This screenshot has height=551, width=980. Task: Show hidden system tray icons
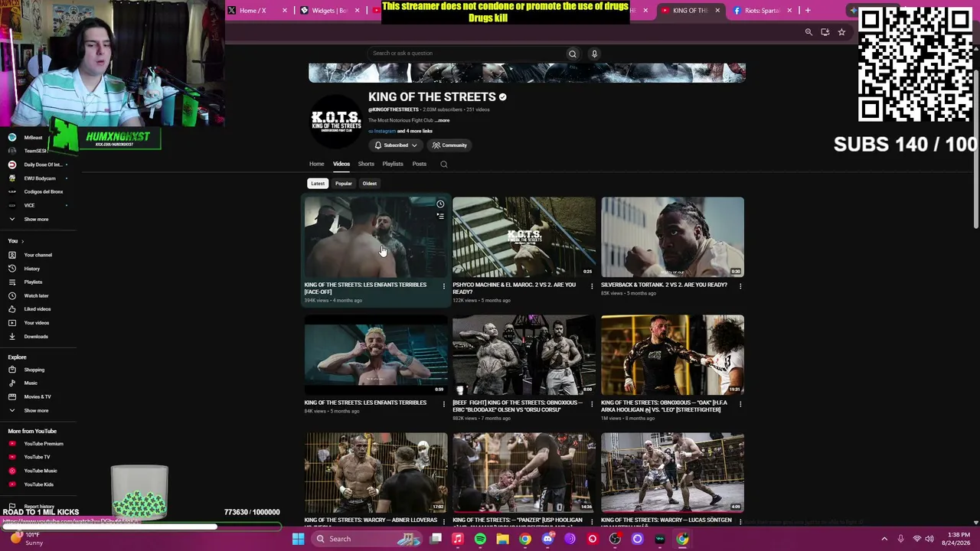(884, 539)
